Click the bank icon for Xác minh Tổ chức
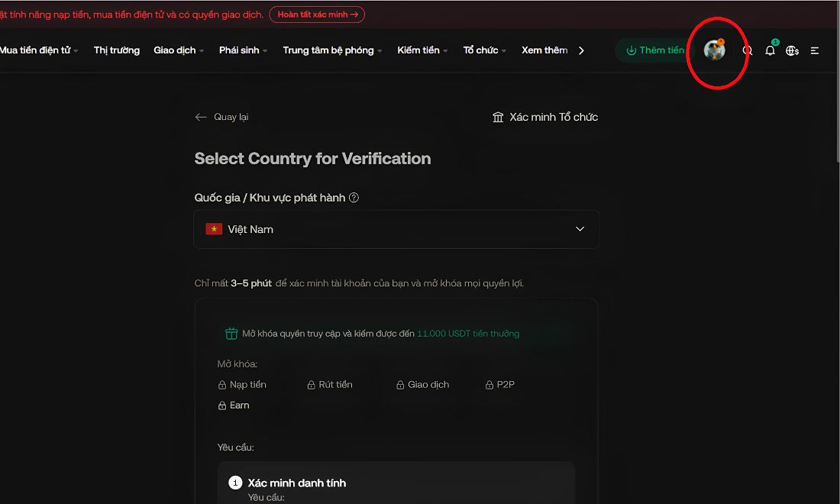This screenshot has width=840, height=504. coord(498,117)
